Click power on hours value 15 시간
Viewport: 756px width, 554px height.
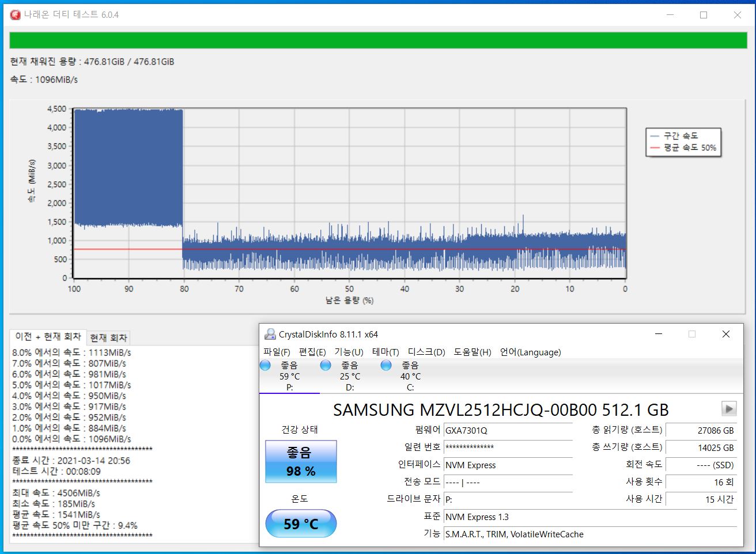point(701,499)
